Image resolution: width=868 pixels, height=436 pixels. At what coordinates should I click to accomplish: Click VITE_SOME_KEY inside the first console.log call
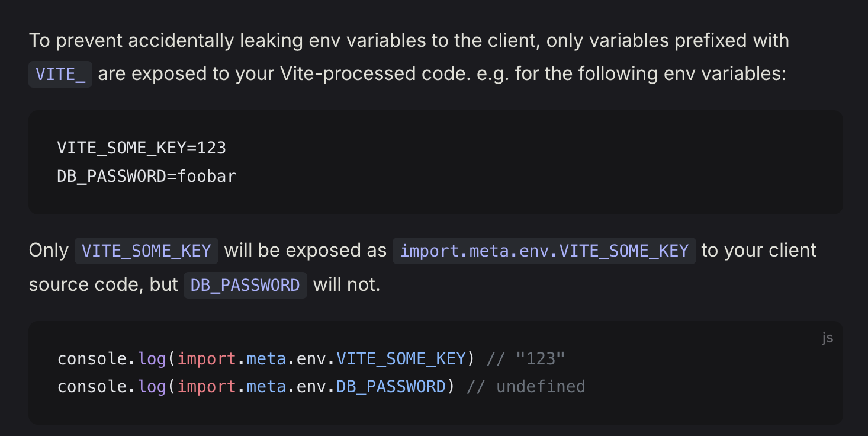(x=401, y=358)
